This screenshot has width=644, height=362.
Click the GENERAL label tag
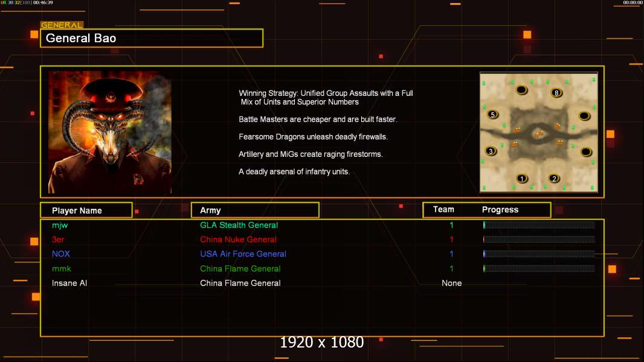point(62,25)
